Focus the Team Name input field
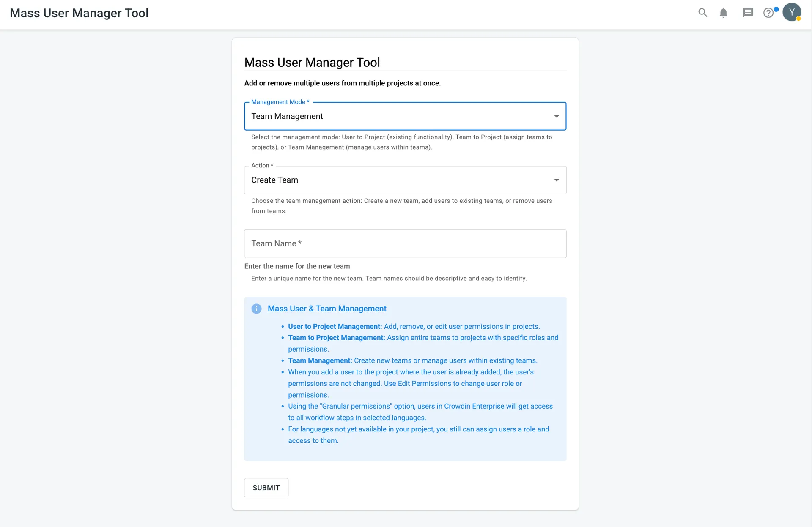This screenshot has width=812, height=527. coord(405,243)
